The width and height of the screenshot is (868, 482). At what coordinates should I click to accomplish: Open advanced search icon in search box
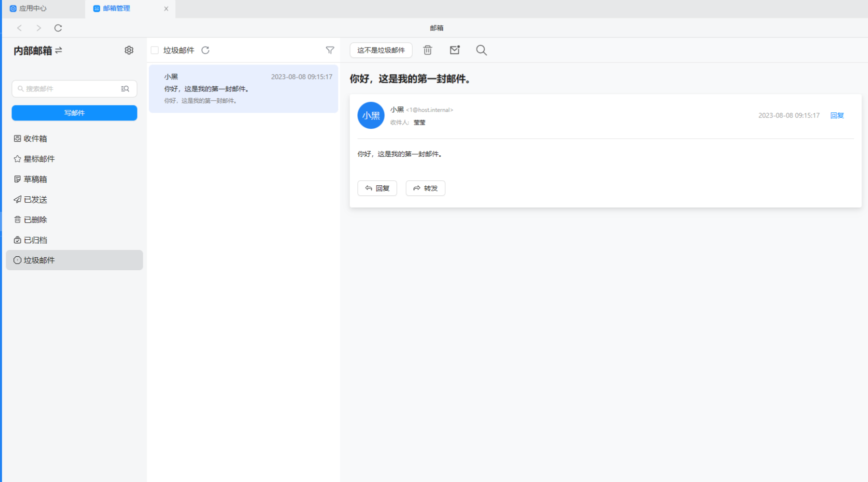pos(125,89)
